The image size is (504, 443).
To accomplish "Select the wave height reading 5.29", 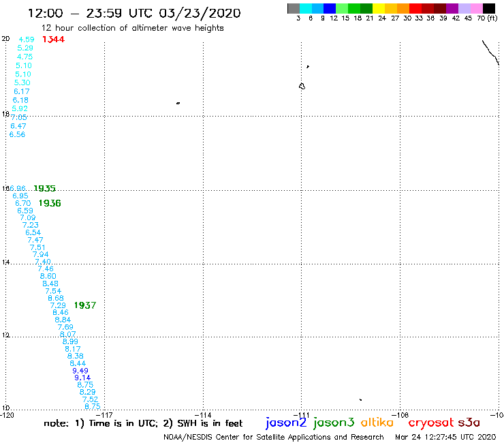I will [x=25, y=48].
